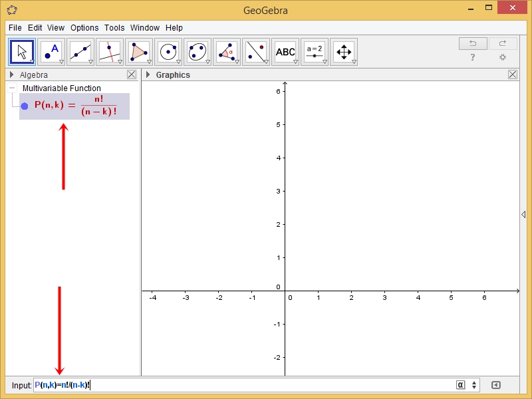Select the Polygon tool

(139, 52)
